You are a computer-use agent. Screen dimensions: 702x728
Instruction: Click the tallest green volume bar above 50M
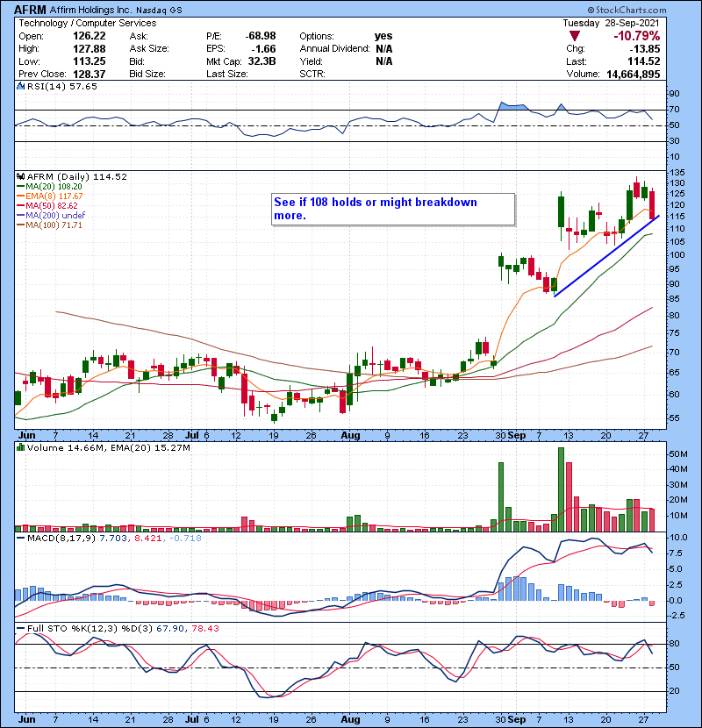click(x=561, y=489)
